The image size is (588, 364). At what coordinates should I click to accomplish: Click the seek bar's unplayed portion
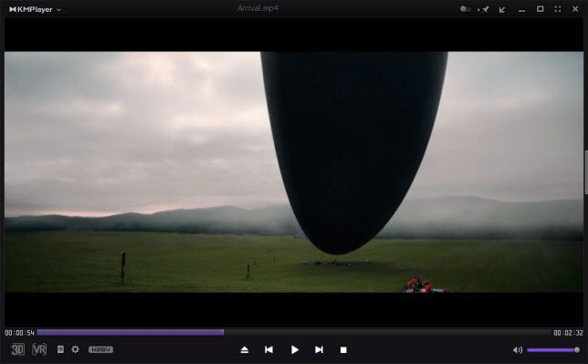tap(387, 332)
